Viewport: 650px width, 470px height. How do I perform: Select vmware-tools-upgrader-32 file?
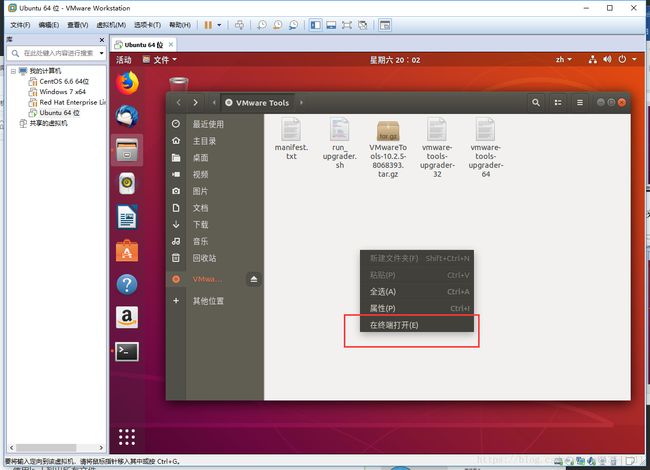coord(437,148)
